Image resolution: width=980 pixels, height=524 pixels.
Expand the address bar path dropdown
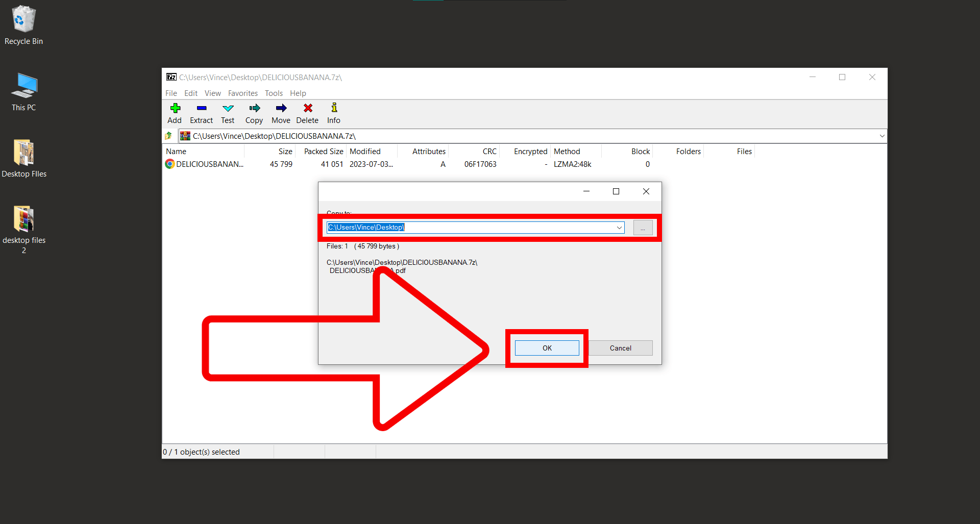(x=881, y=136)
